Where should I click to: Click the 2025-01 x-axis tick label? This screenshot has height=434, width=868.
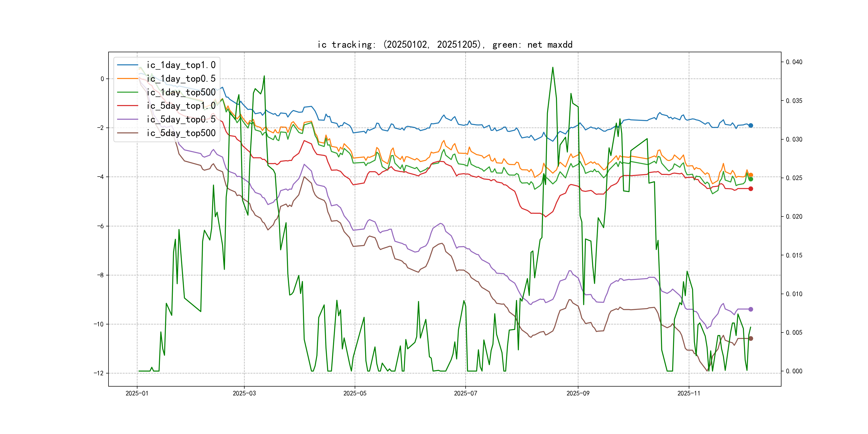137,393
